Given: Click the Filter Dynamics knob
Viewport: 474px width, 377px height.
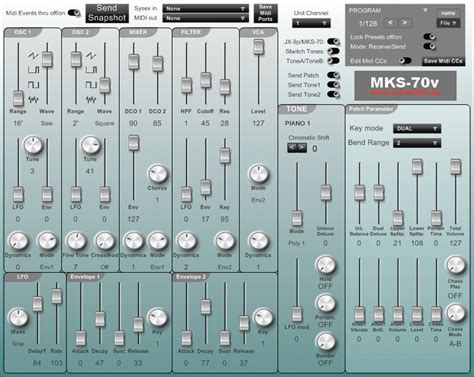Looking at the screenshot, I should point(186,241).
